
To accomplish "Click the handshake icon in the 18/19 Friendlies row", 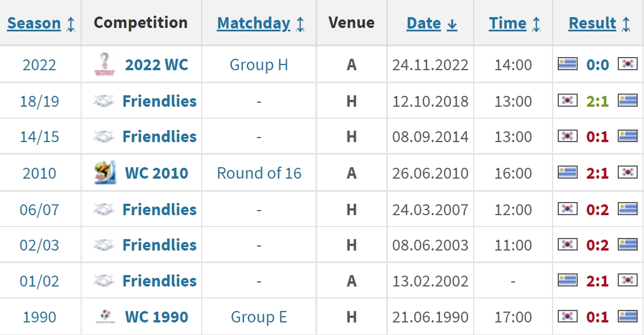I will point(103,101).
